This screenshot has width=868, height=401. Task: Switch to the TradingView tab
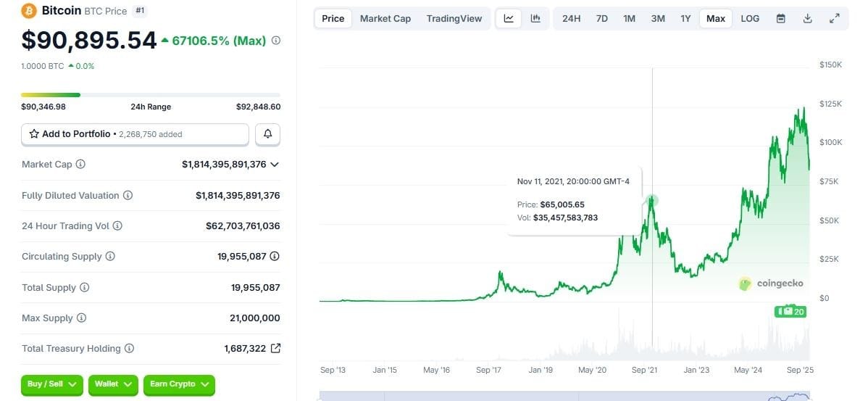tap(454, 19)
